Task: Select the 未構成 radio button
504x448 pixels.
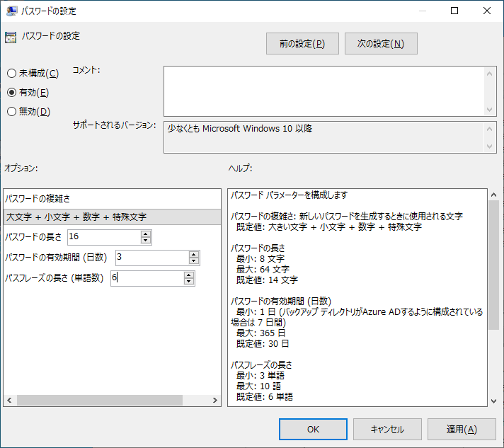Action: (x=11, y=74)
